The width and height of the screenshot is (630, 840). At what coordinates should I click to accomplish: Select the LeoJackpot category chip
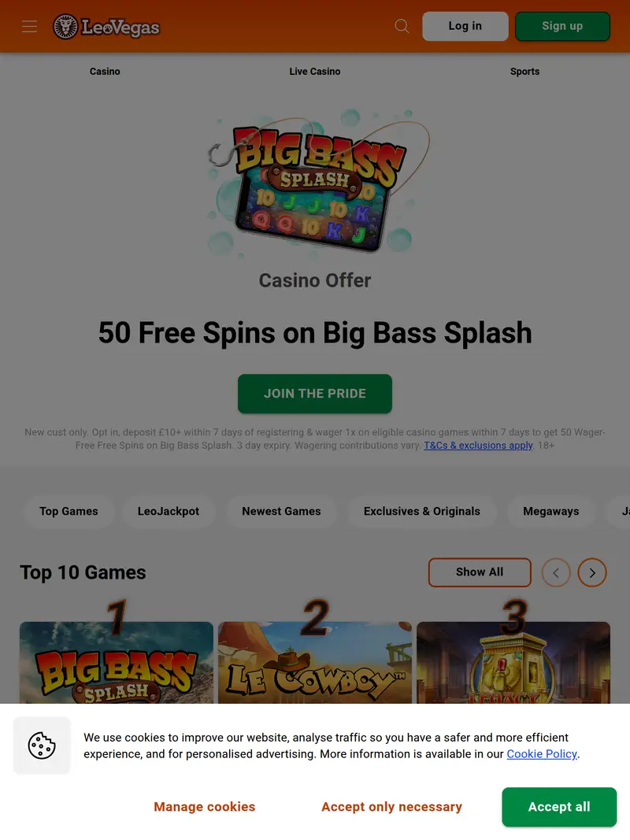coord(169,511)
